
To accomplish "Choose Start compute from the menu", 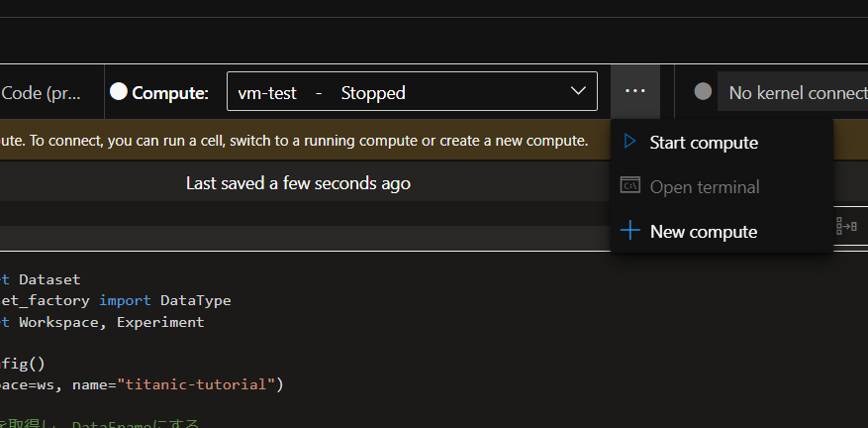I will pos(703,143).
